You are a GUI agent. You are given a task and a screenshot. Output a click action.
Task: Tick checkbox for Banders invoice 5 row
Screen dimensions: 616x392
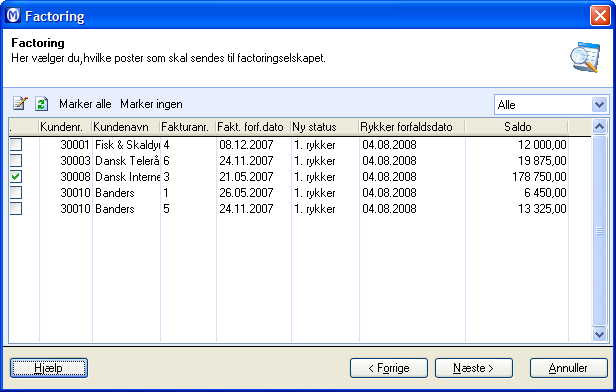(16, 209)
